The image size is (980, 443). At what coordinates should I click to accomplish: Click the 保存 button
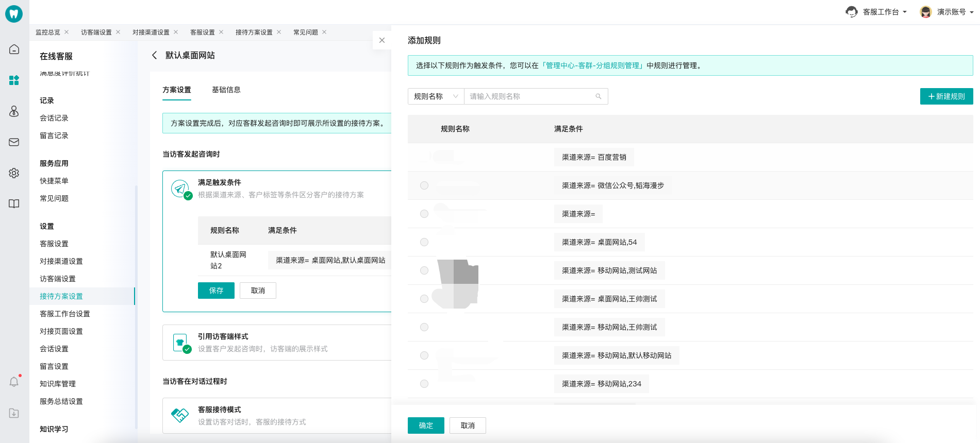[x=216, y=291]
